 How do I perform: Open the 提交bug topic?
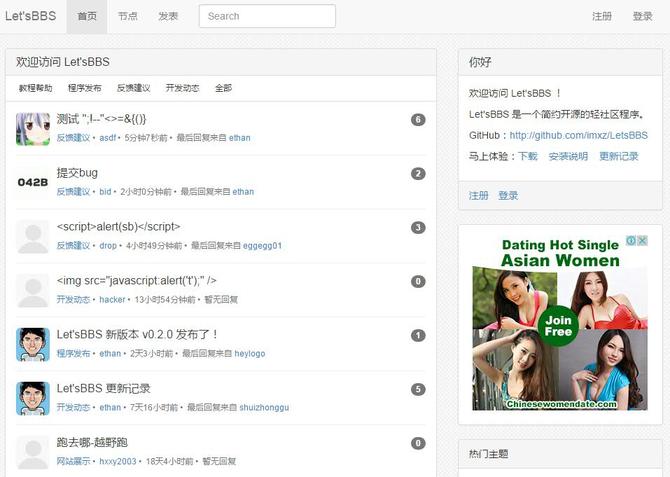(77, 173)
